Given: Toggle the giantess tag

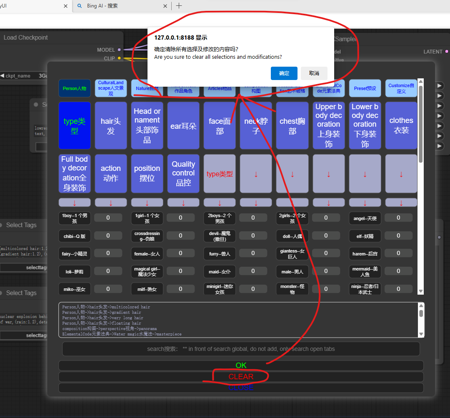Looking at the screenshot, I should (x=292, y=254).
